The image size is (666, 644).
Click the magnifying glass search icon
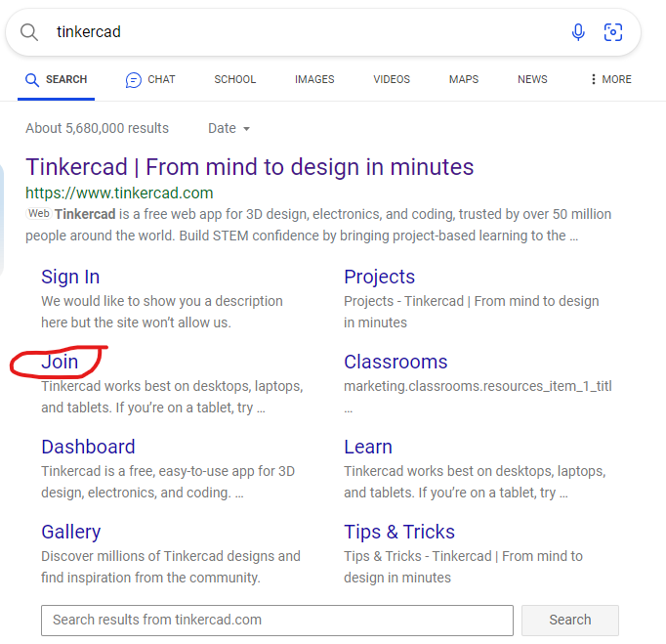coord(29,32)
